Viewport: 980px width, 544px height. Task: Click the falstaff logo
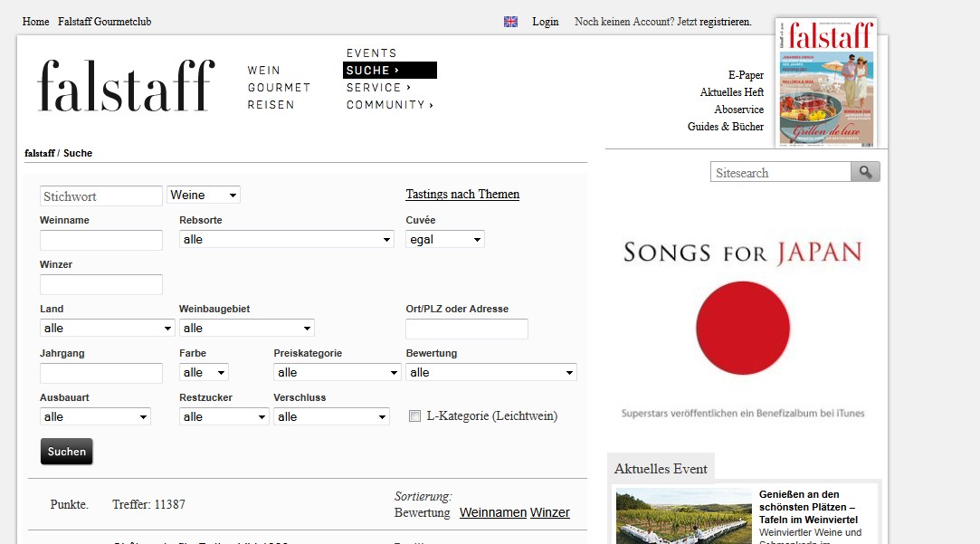coord(126,86)
